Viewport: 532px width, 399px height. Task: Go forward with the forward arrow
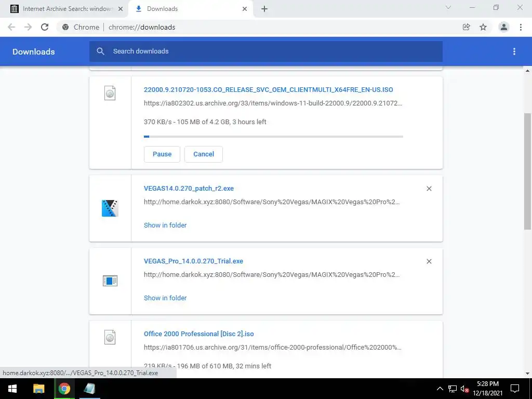click(x=28, y=27)
